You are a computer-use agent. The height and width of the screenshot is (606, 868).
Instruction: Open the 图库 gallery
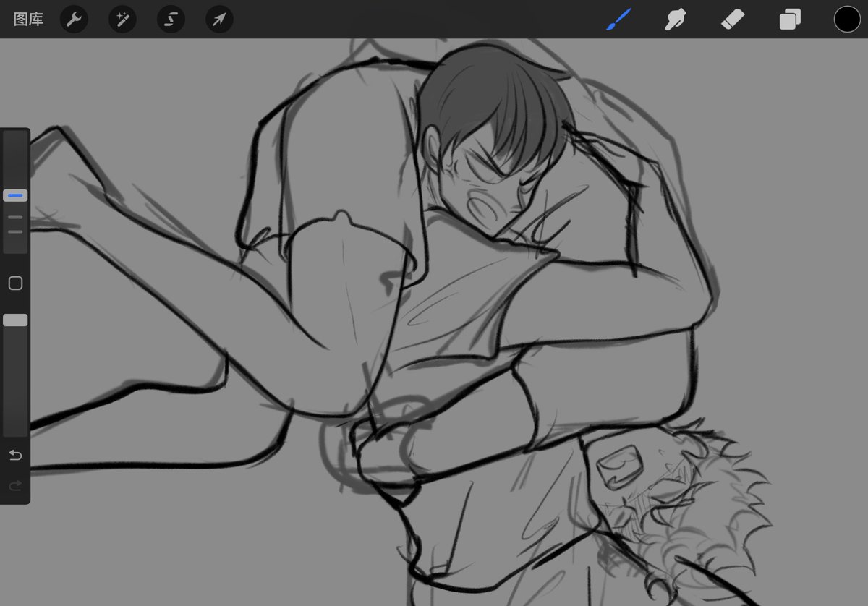coord(28,20)
